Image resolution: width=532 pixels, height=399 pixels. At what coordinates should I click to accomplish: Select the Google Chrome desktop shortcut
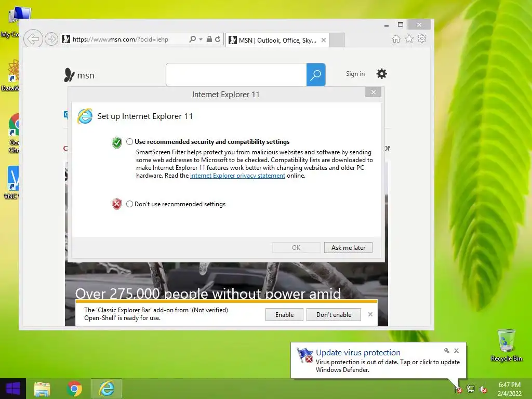[14, 133]
